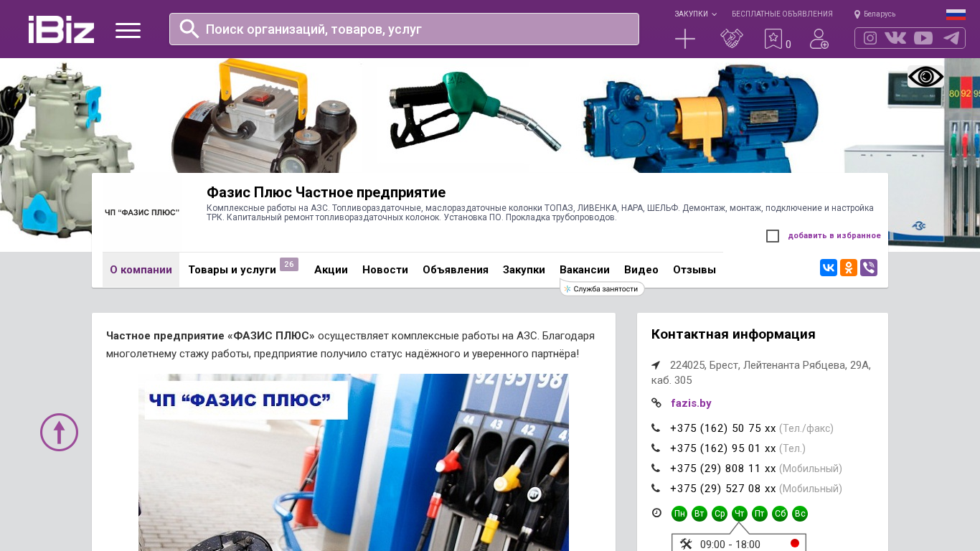Reveal mobile +375 (29) 527 08 xx
Image resolution: width=980 pixels, height=551 pixels.
tap(723, 489)
